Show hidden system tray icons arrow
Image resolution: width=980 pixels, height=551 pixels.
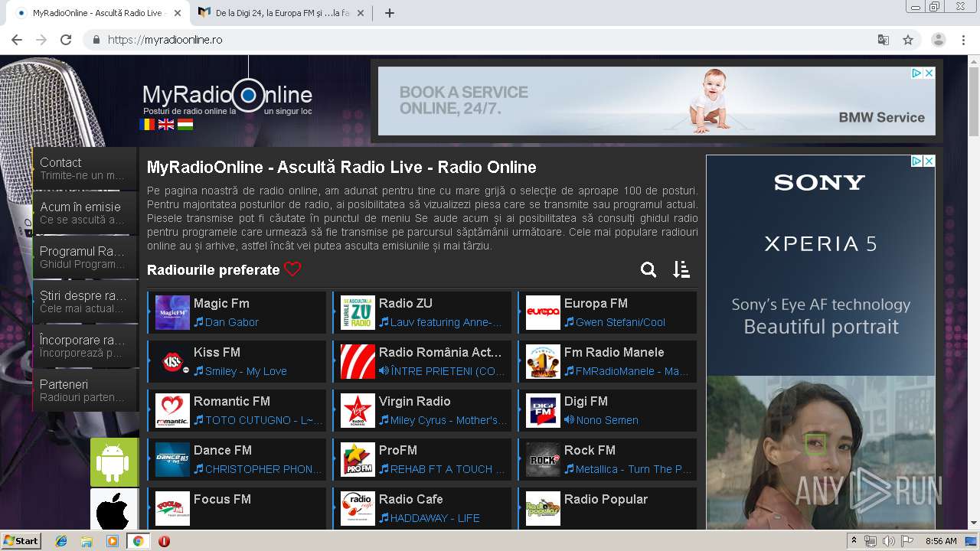click(854, 541)
